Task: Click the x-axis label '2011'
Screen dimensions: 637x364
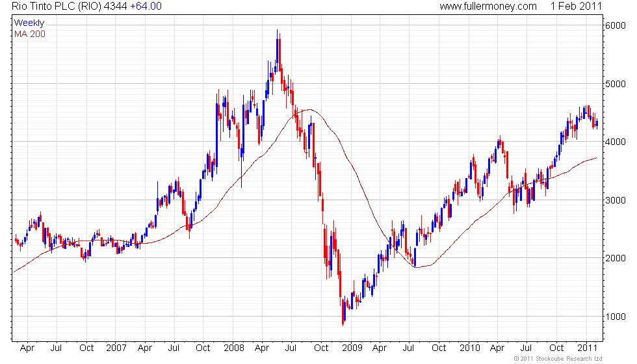Action: (x=587, y=348)
